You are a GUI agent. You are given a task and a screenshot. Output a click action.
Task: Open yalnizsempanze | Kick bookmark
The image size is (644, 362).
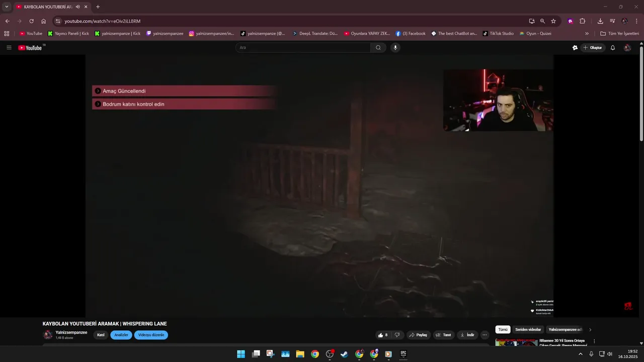[118, 34]
